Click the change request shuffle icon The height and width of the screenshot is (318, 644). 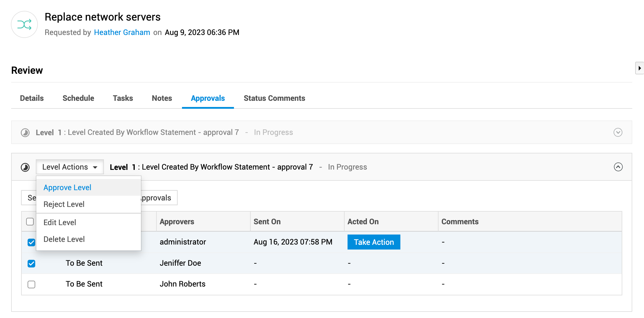24,24
